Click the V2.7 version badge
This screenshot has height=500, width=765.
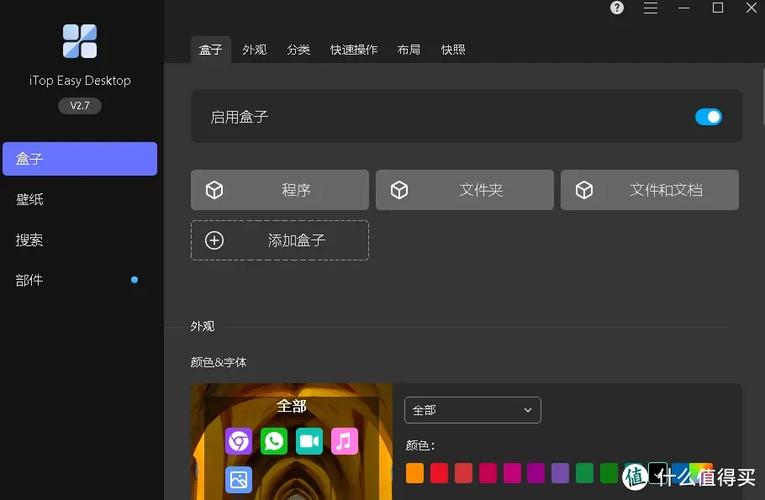(x=80, y=105)
